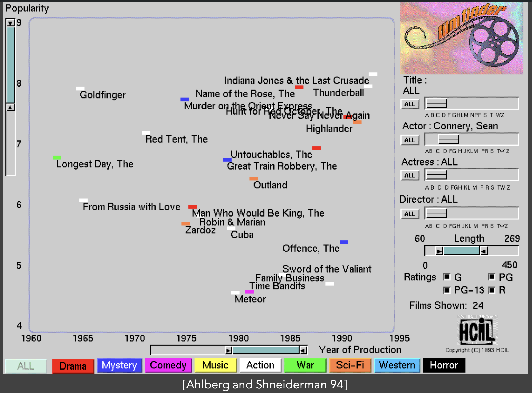Click the Director alphaslider thumb
This screenshot has height=393, width=532.
(x=436, y=213)
